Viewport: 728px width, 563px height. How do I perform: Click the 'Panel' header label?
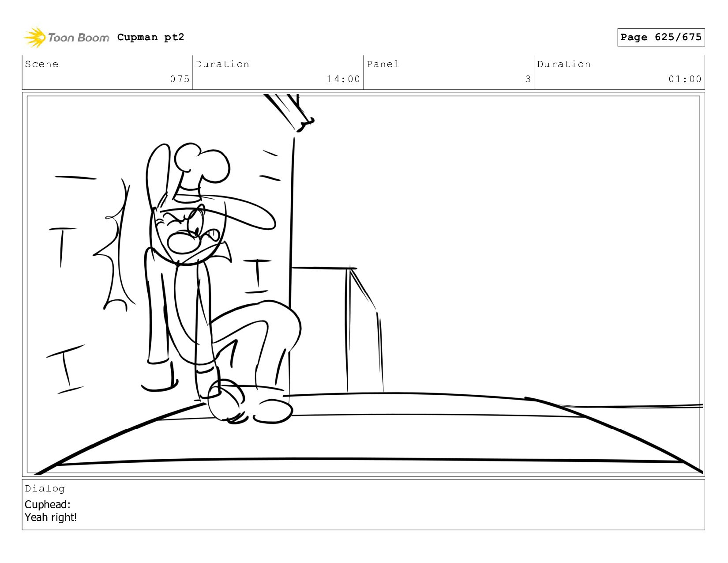tap(383, 64)
